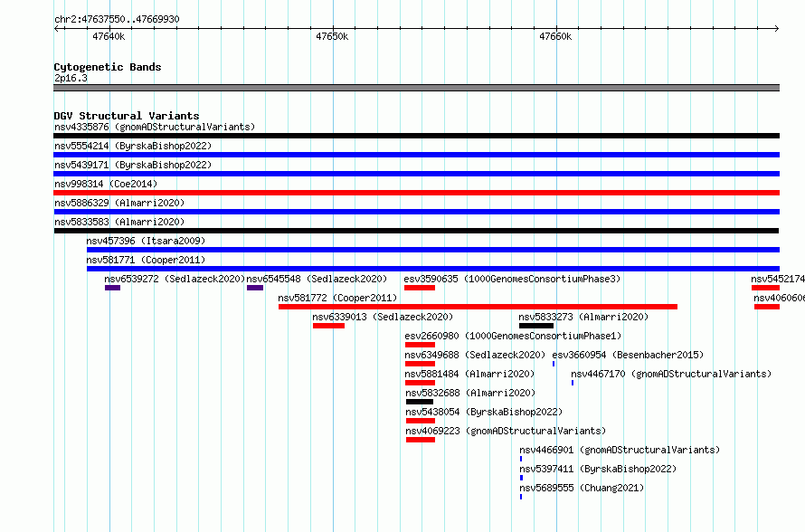
Task: Click esv2660980 (1000GenomesConsortiumPhase1) label
Action: click(x=513, y=336)
